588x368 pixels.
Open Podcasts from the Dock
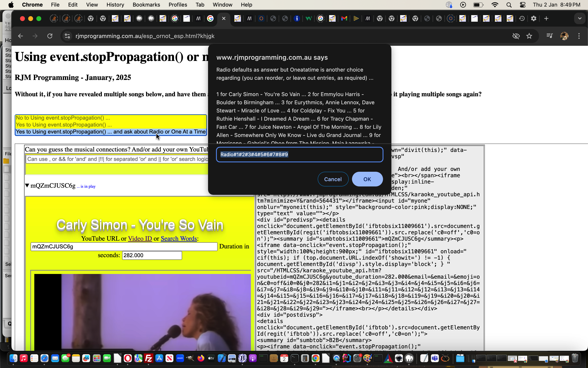pos(253,358)
